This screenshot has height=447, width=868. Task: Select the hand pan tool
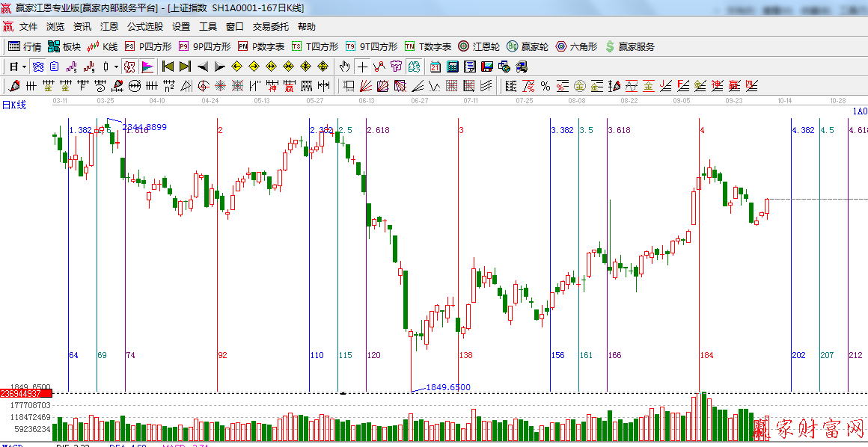coord(344,67)
